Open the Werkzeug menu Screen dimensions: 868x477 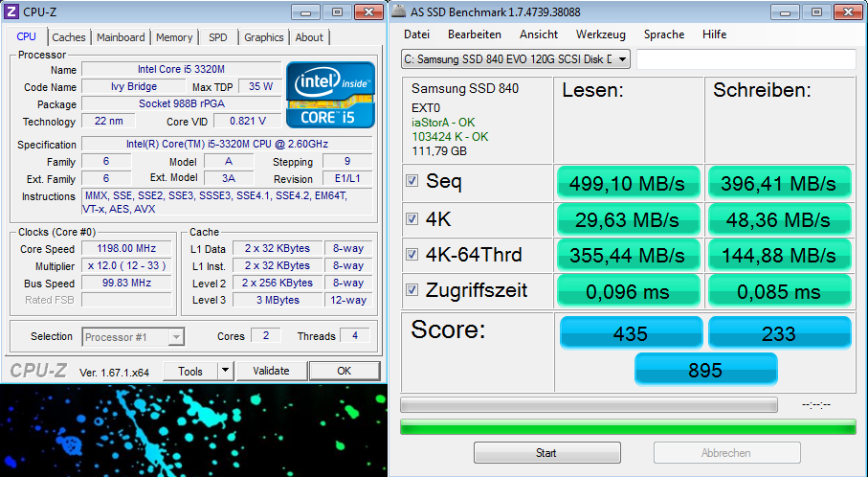coord(601,34)
